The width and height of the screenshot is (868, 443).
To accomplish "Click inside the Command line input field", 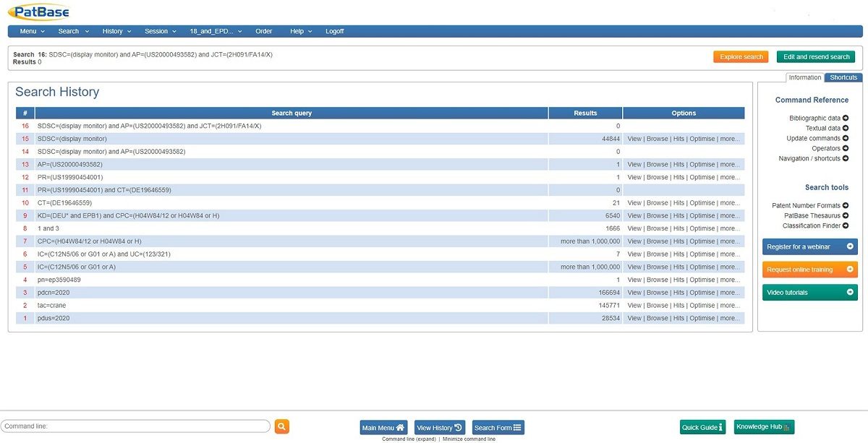I will point(135,426).
